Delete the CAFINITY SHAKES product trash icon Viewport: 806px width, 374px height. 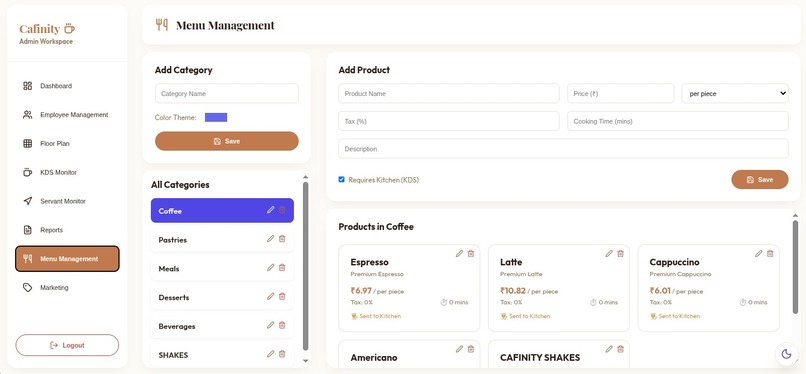620,349
